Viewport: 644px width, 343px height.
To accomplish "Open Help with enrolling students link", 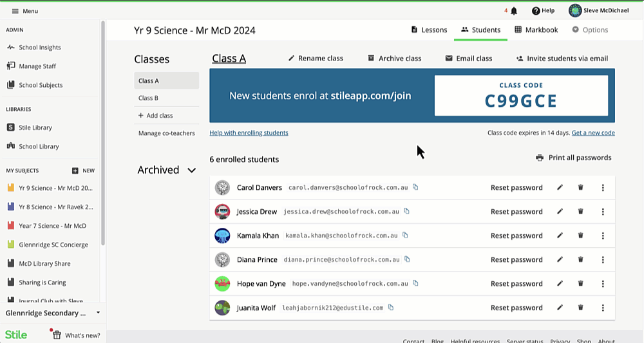I will tap(249, 133).
